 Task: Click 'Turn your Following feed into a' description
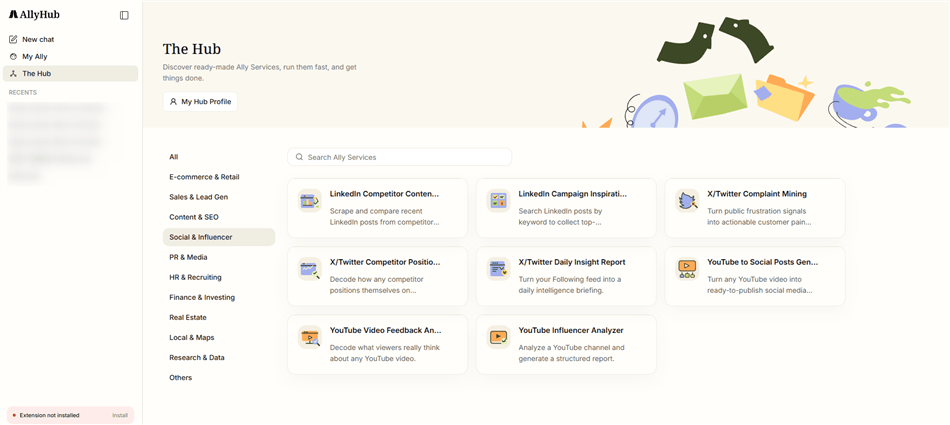pyautogui.click(x=570, y=279)
